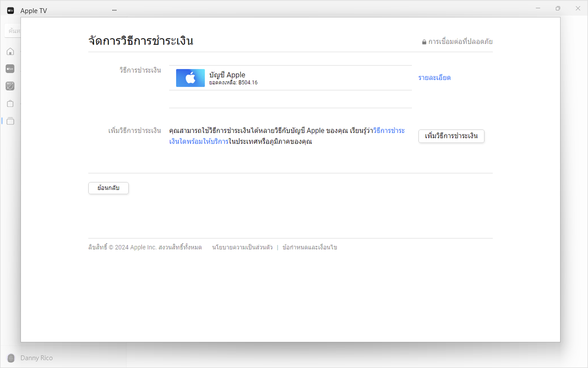Click the เพิ่มวิธีการชำระเงิน button to add payment

pos(451,136)
